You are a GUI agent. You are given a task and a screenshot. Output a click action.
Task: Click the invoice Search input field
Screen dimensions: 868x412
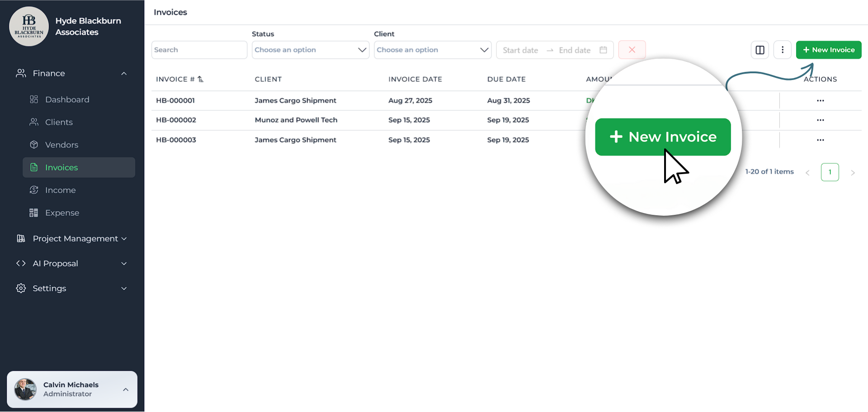point(199,50)
